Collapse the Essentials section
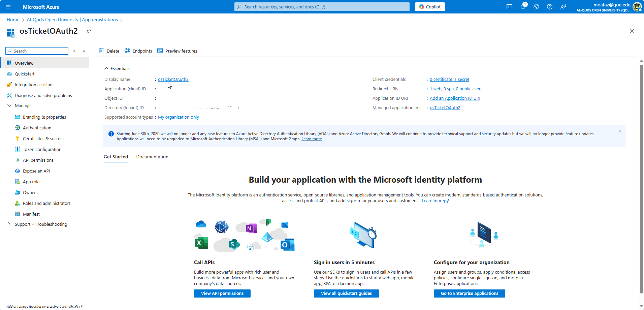Screen dimensions: 644x310 106,68
